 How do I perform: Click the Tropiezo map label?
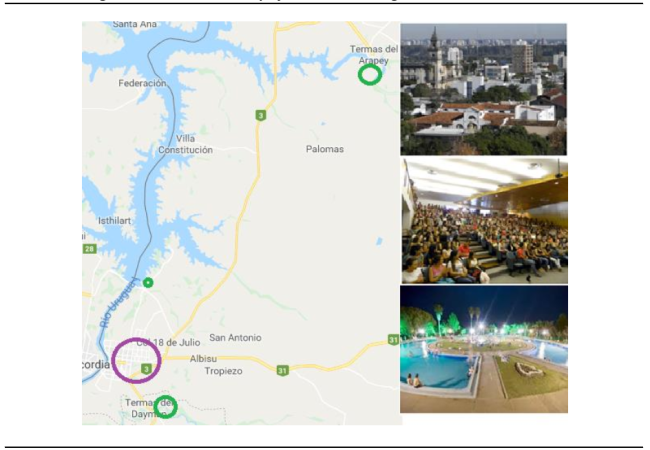point(223,371)
